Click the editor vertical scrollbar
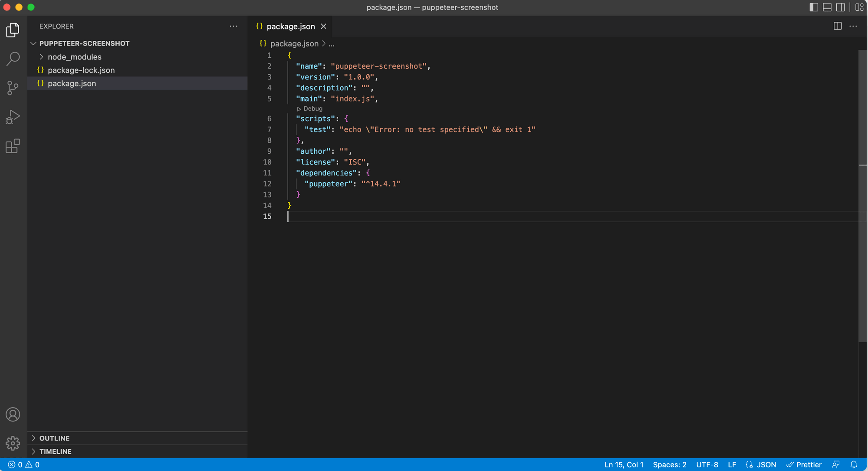Screen dimensions: 868x471 point(863,195)
